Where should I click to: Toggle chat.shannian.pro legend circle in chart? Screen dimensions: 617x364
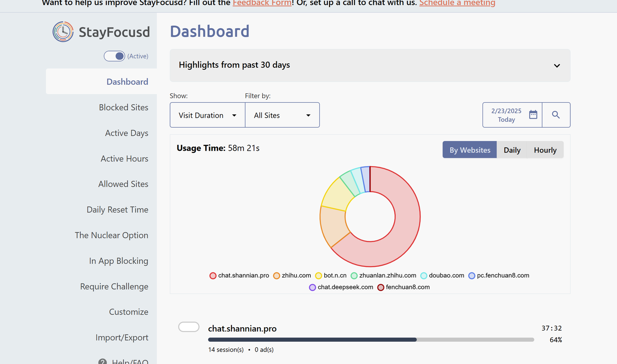[x=213, y=276]
